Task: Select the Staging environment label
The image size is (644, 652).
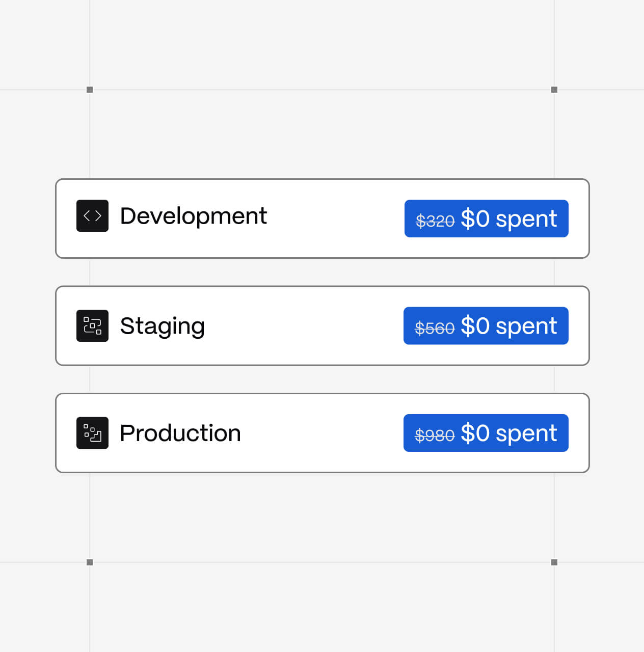Action: pos(162,326)
